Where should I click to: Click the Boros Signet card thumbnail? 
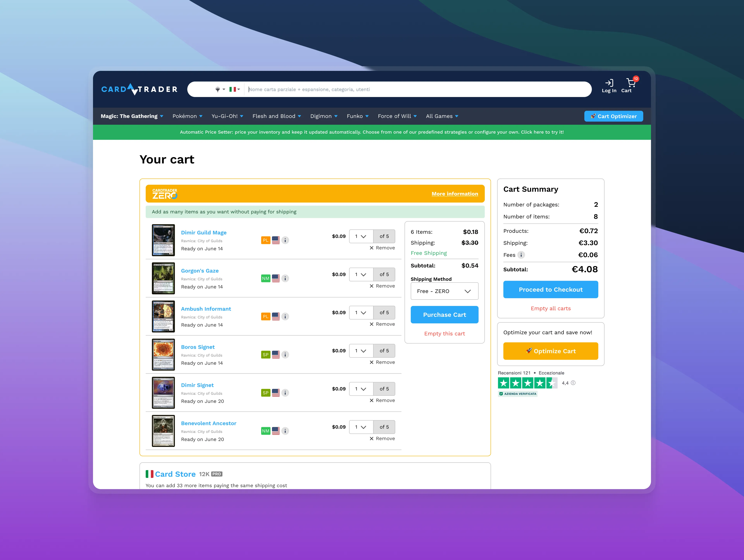coord(163,355)
